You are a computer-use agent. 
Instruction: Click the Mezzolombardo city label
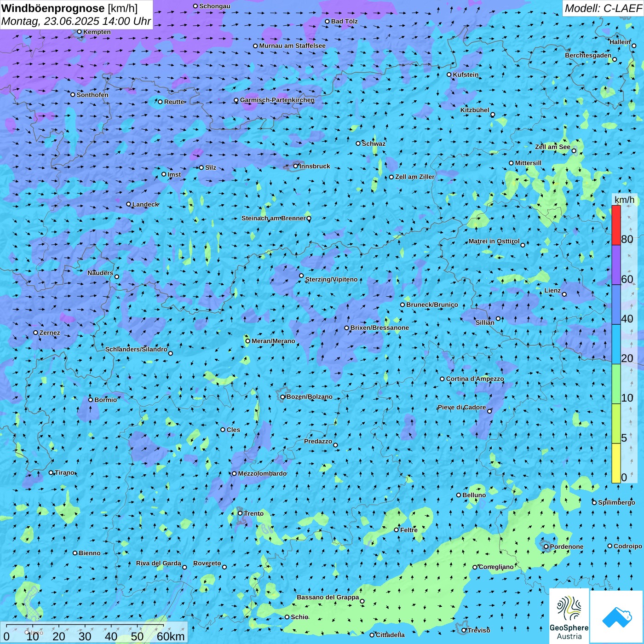pyautogui.click(x=262, y=473)
